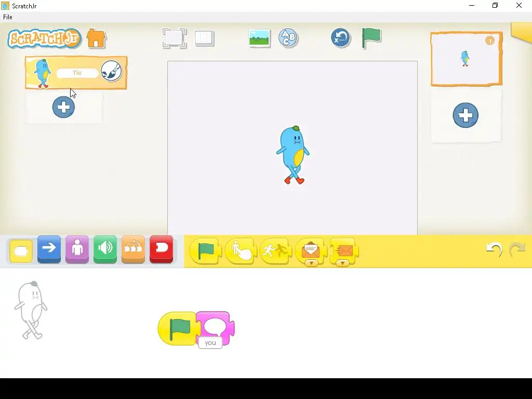Pick Start on Tap palette block
The image size is (532, 399).
(241, 251)
